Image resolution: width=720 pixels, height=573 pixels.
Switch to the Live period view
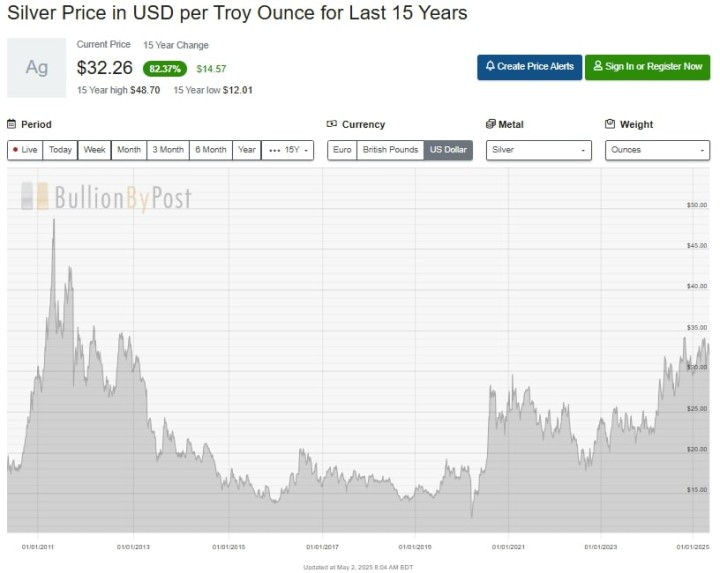click(25, 150)
